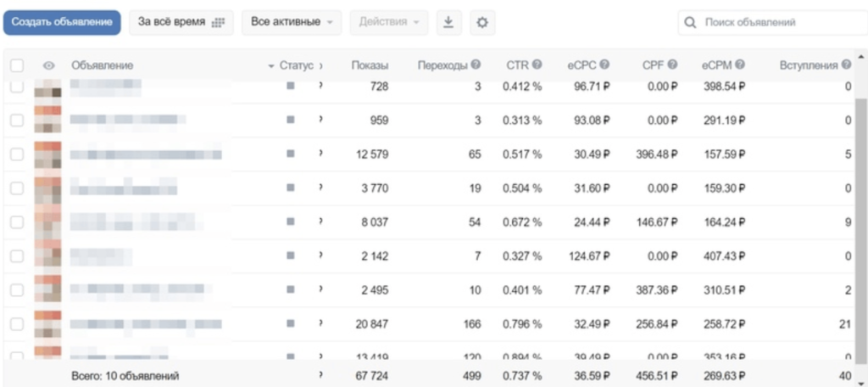Click status square of ad with 20 847 impressions
The image size is (868, 387).
tap(291, 323)
